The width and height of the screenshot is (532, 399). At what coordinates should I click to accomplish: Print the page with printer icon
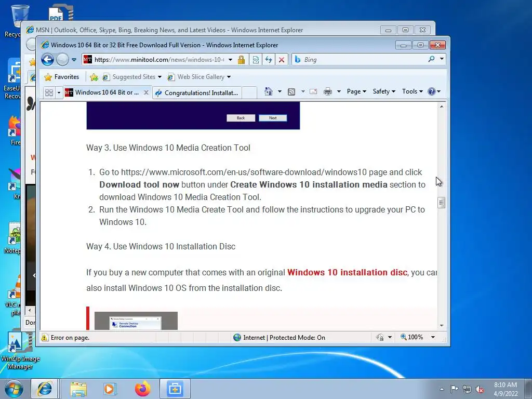click(328, 91)
